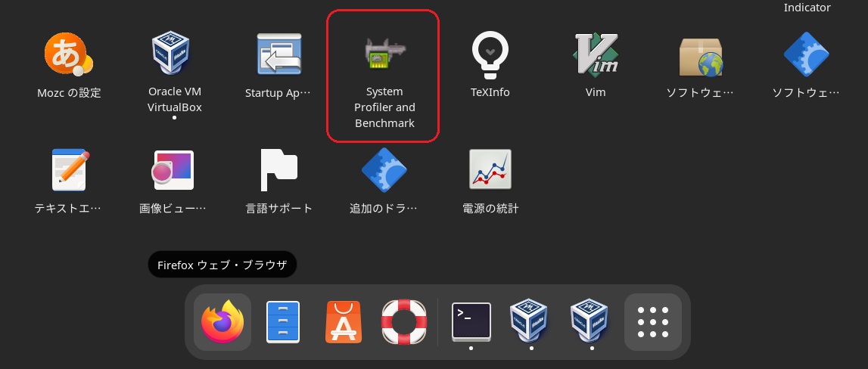Open the blue gear app beside Vim row
The image size is (868, 369).
click(806, 54)
